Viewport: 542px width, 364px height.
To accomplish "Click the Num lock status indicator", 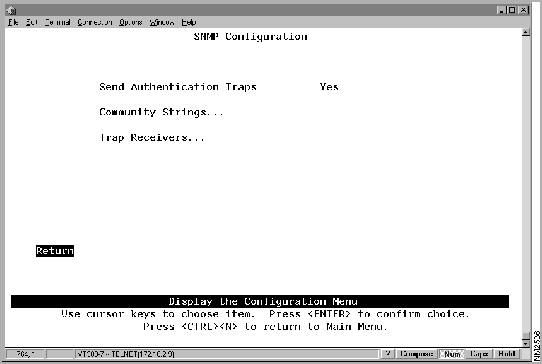I will [452, 354].
